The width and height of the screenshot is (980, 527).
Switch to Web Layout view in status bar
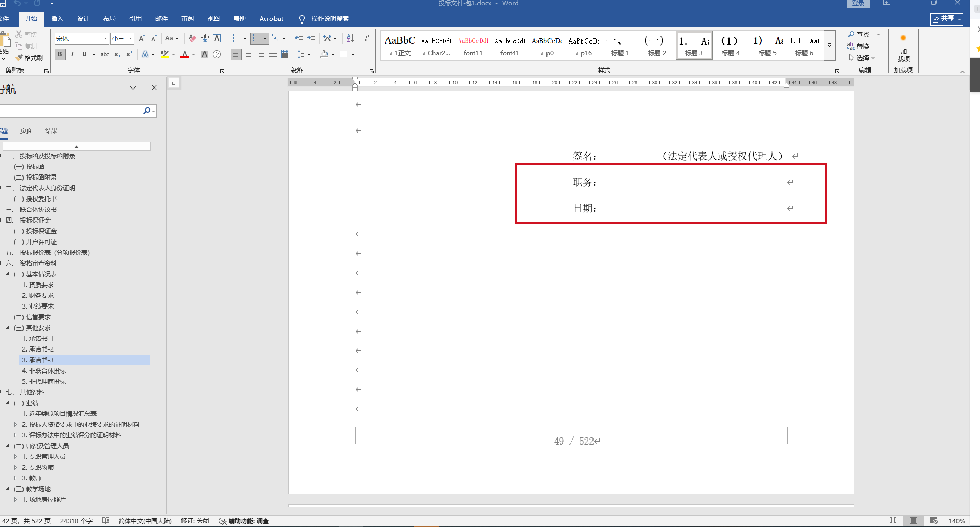point(934,521)
